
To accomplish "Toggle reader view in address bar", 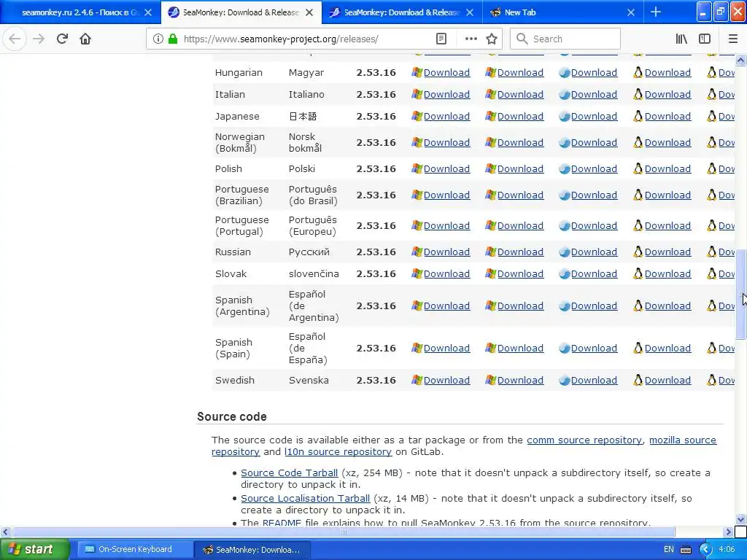I will point(441,39).
